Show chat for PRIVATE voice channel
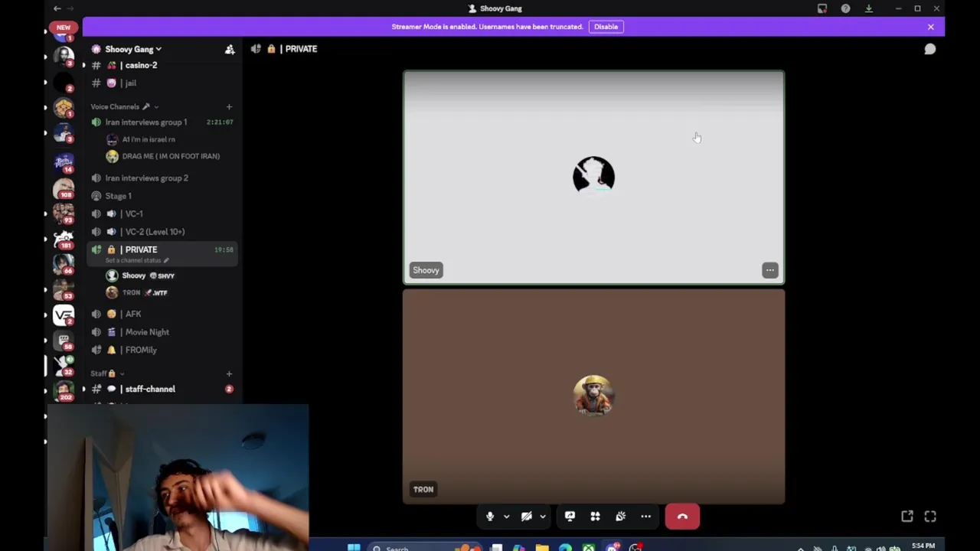Screen dimensions: 980x551 929,49
